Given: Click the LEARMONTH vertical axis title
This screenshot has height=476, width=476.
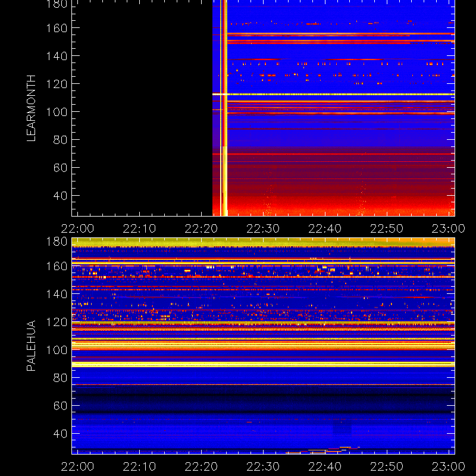Looking at the screenshot, I should (x=32, y=108).
